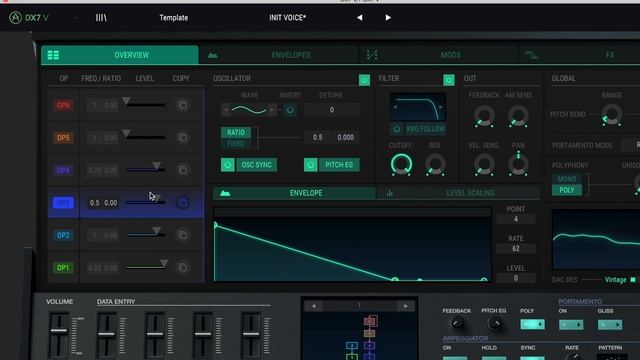640x360 pixels.
Task: Copy settings of OP6 operator
Action: pos(183,105)
